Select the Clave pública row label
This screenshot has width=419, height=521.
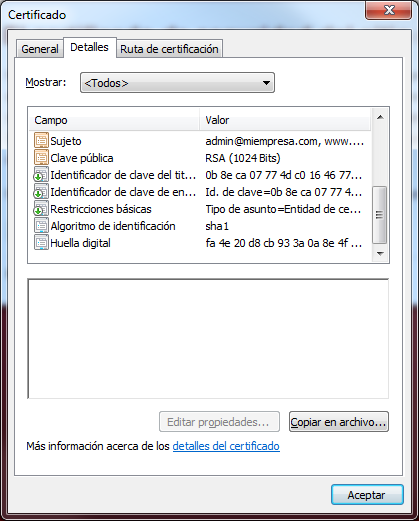[82, 158]
